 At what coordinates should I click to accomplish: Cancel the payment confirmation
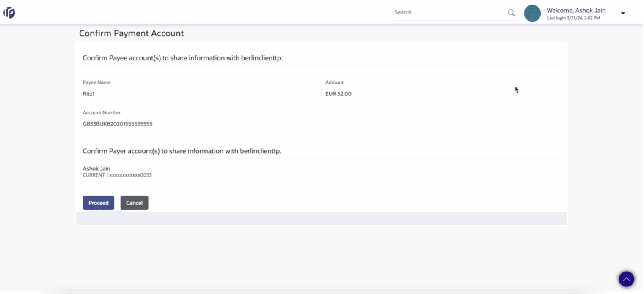pyautogui.click(x=134, y=203)
